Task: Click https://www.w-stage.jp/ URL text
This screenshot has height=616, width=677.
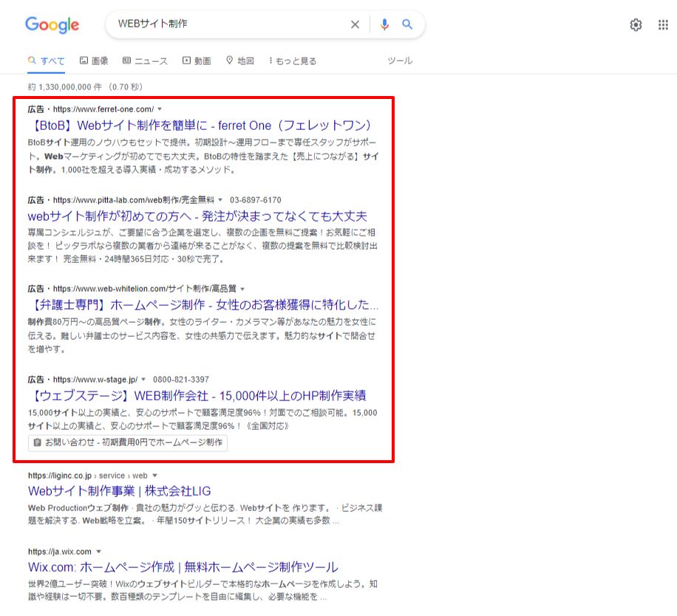Action: 95,380
